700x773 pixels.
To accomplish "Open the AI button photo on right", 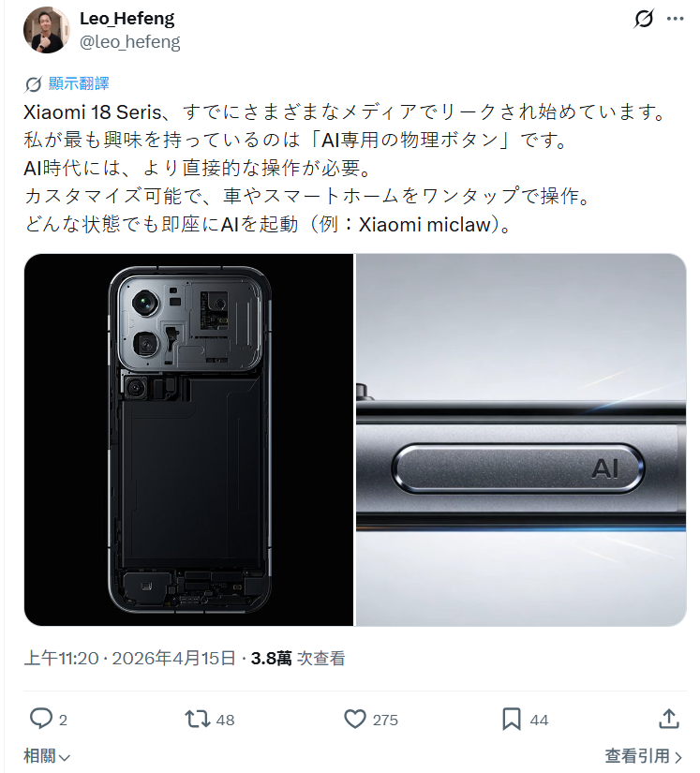I will tap(521, 439).
